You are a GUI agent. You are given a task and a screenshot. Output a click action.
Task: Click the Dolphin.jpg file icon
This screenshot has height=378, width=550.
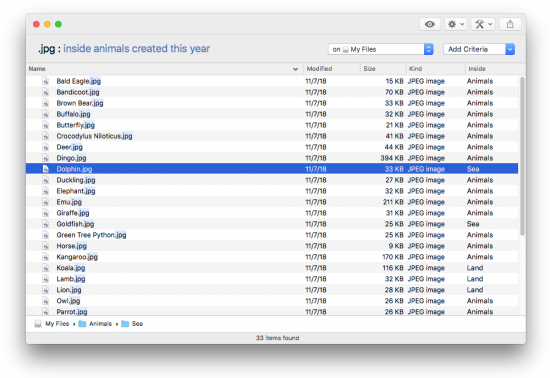tap(46, 169)
